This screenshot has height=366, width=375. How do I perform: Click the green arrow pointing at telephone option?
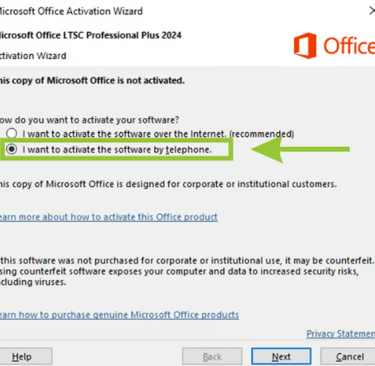[300, 149]
